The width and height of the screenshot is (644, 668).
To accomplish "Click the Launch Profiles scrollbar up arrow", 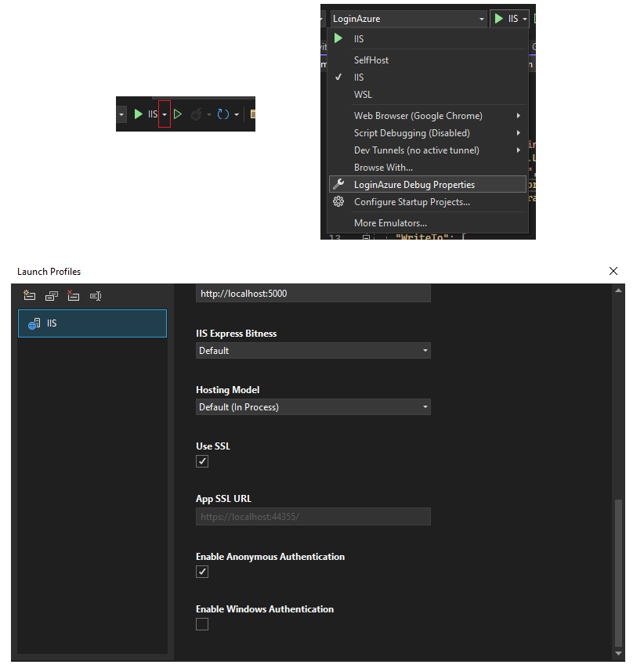I will [x=618, y=291].
